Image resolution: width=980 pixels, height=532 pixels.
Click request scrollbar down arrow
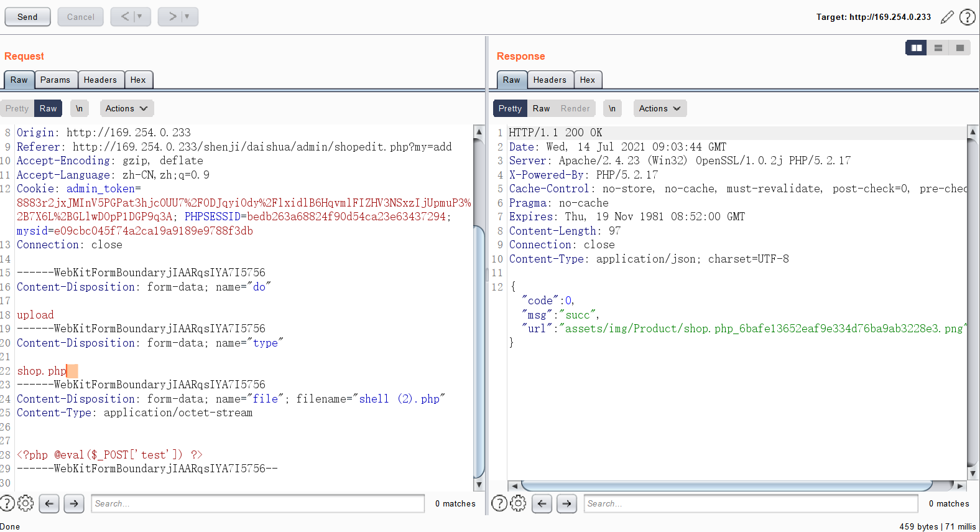(479, 485)
